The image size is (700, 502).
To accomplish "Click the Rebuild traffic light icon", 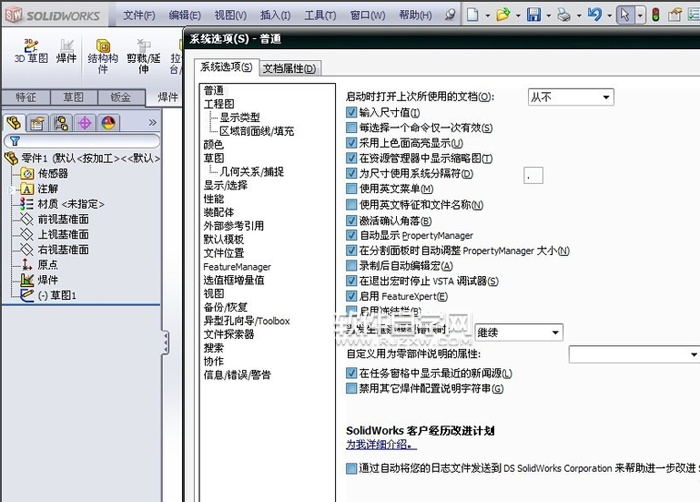I will pyautogui.click(x=655, y=15).
